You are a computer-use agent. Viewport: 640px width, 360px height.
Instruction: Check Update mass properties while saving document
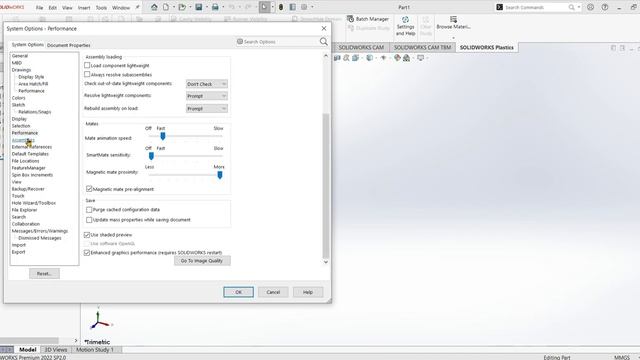tap(89, 220)
